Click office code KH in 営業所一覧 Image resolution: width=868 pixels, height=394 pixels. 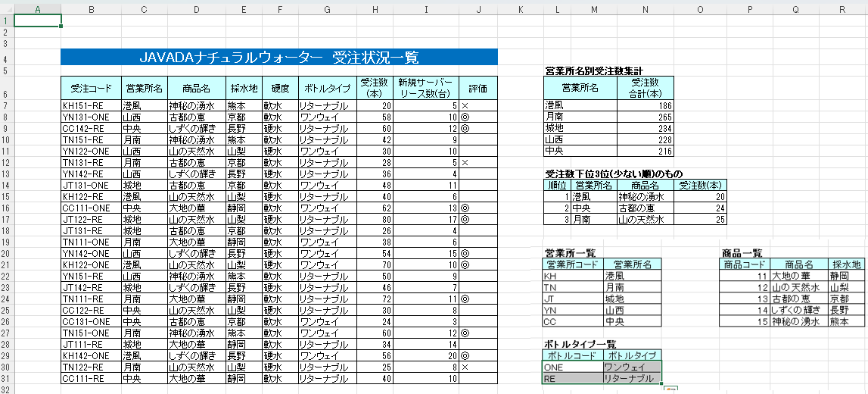pyautogui.click(x=573, y=276)
